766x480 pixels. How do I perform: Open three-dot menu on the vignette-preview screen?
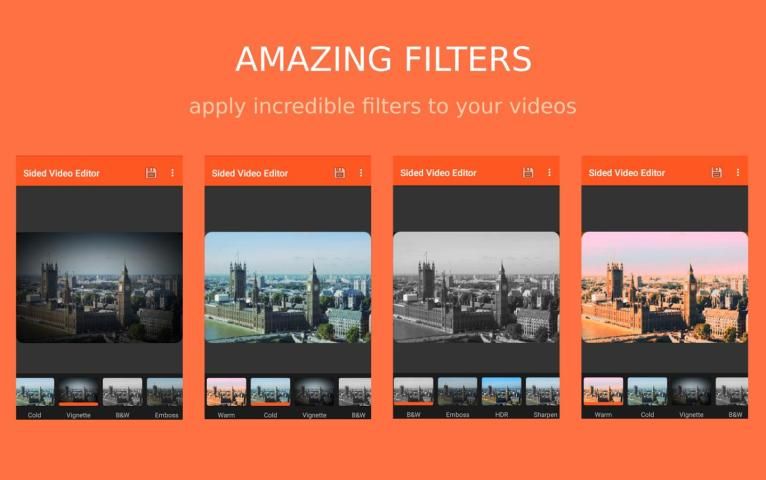click(172, 173)
